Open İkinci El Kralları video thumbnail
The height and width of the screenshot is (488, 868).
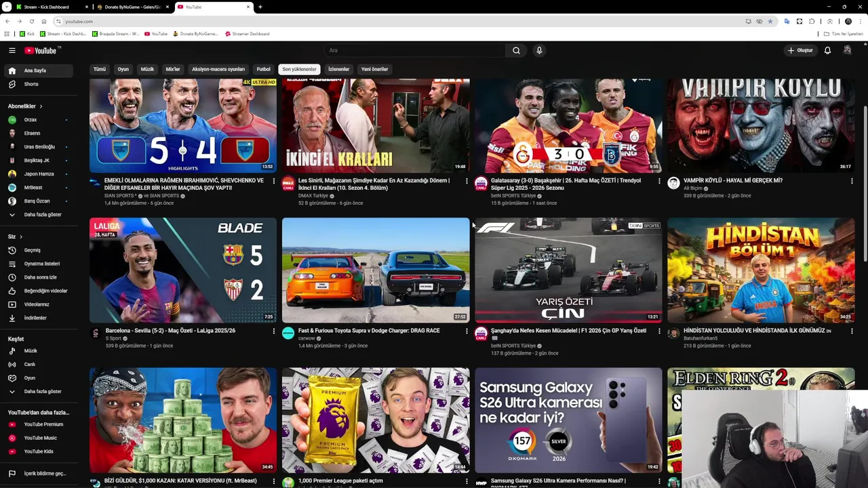tap(376, 125)
